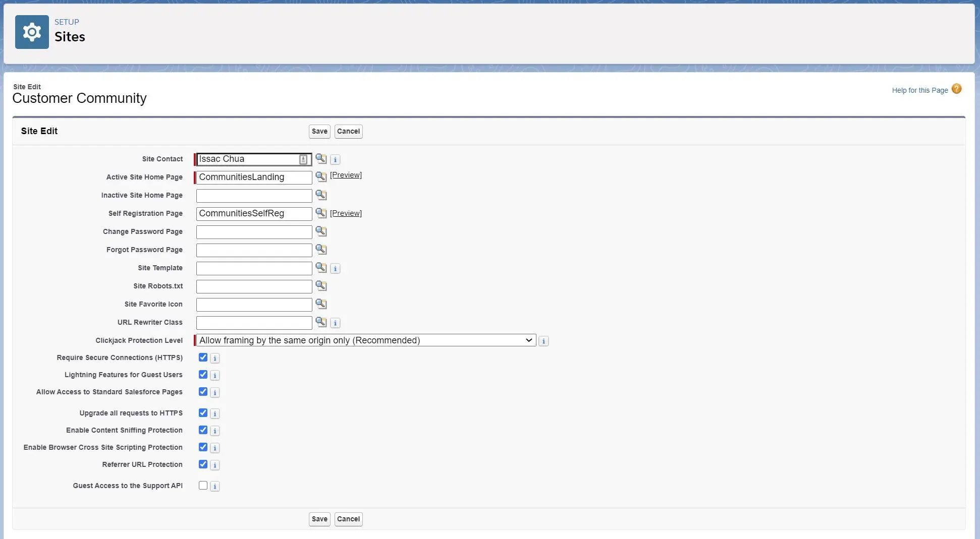Toggle Lightning Features for Guest Users checkbox
Screen dimensions: 980x539
tap(203, 375)
